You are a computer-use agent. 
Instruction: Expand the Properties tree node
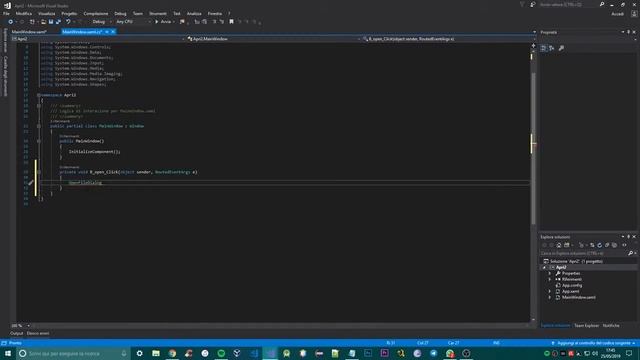click(x=550, y=273)
